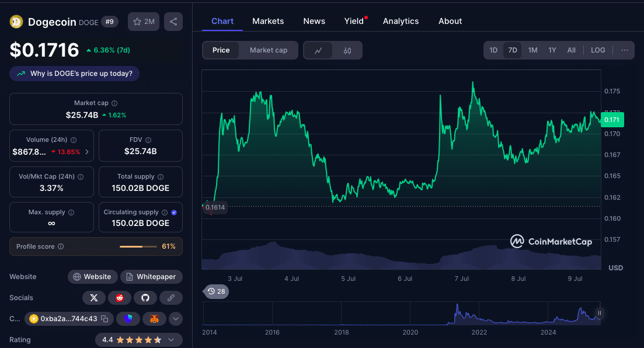
Task: Set chart range to 1Y
Action: click(x=552, y=50)
